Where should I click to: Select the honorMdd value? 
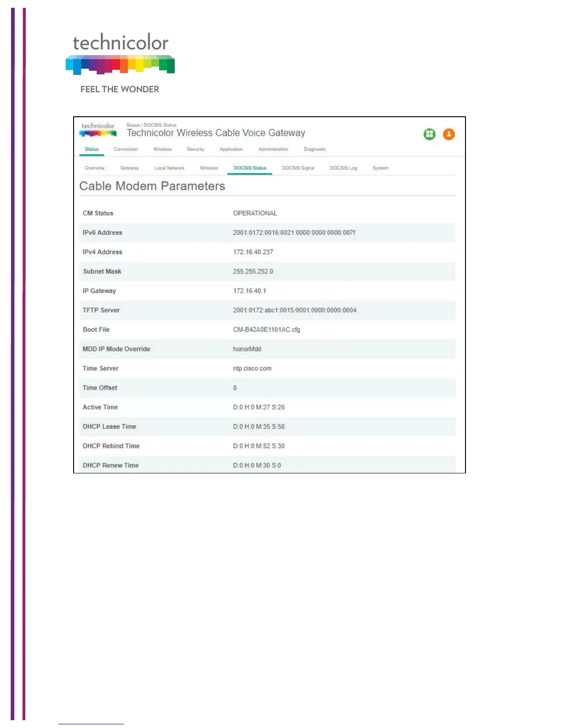click(247, 349)
